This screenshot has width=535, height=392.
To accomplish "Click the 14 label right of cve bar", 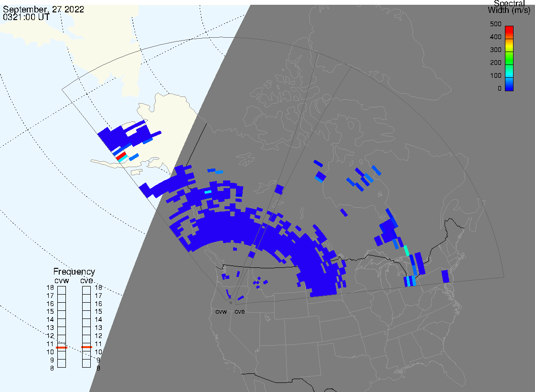I will [x=98, y=320].
